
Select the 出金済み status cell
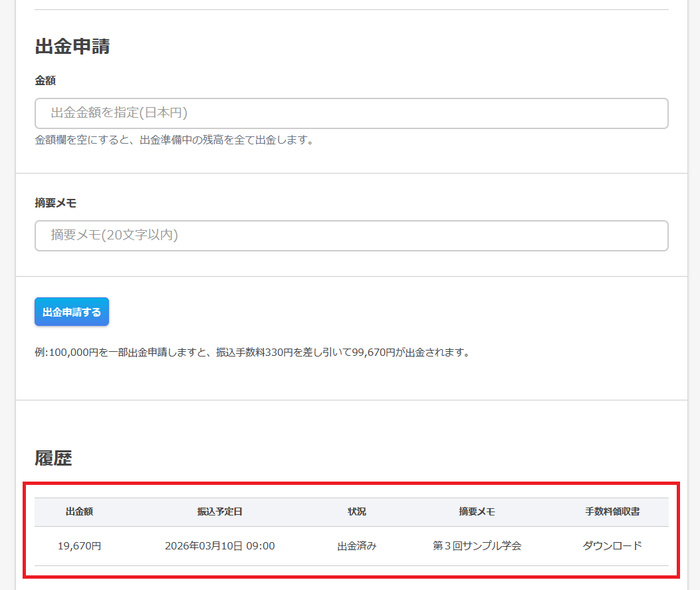point(357,546)
